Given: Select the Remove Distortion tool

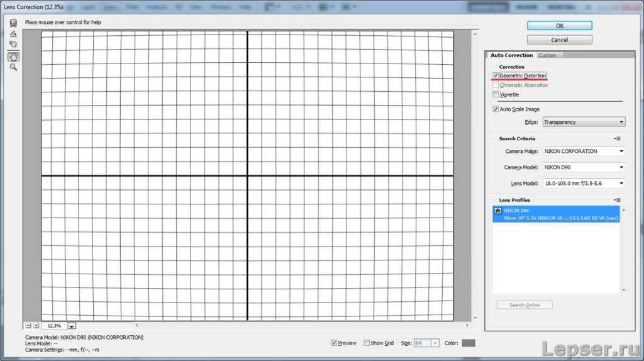Looking at the screenshot, I should (13, 23).
